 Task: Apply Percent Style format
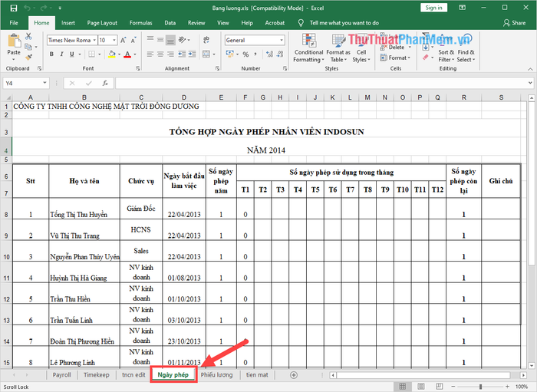pos(245,54)
